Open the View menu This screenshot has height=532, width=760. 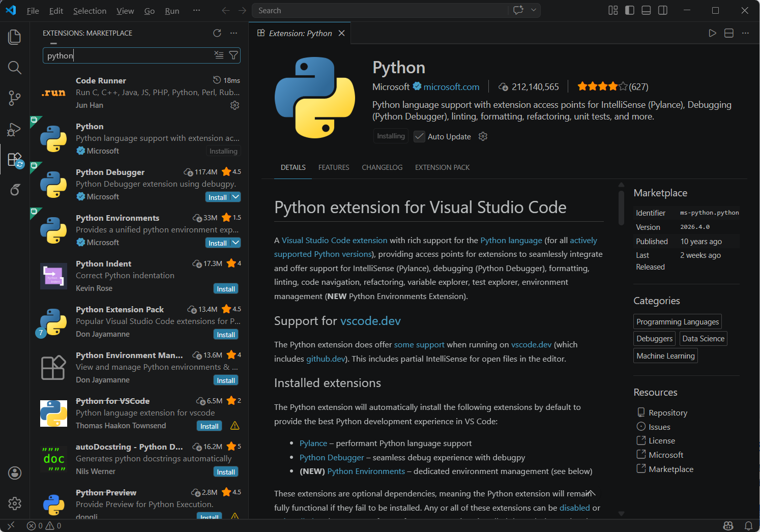pos(125,11)
